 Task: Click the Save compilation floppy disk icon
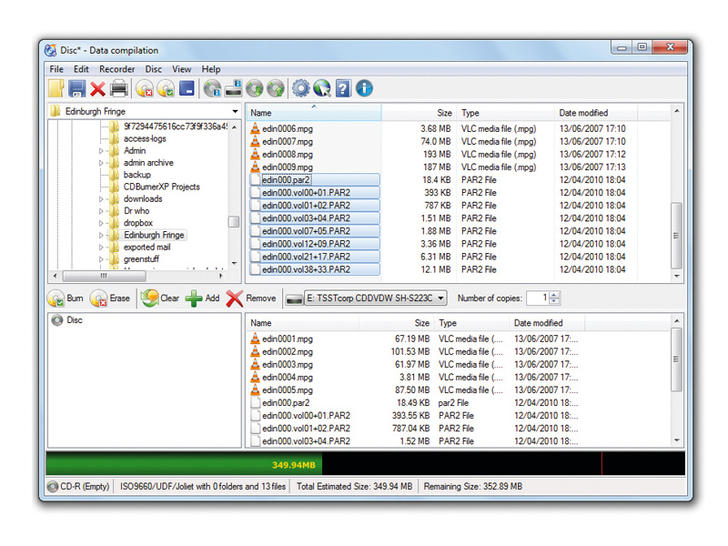tap(77, 89)
